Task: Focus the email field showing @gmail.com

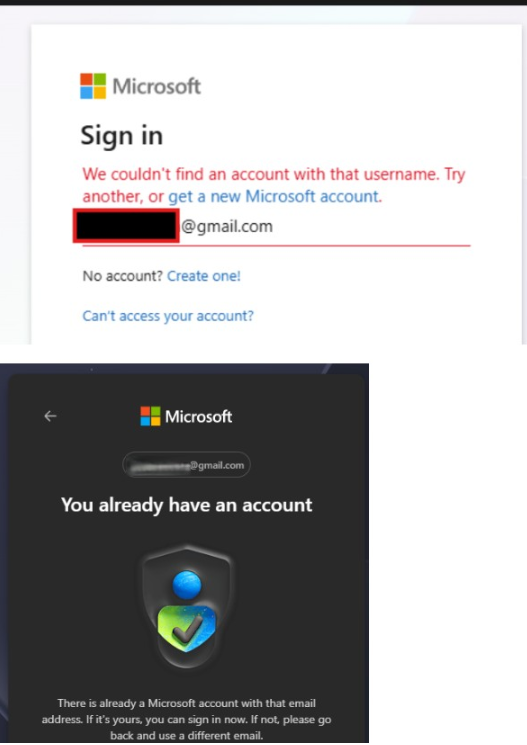Action: 277,227
